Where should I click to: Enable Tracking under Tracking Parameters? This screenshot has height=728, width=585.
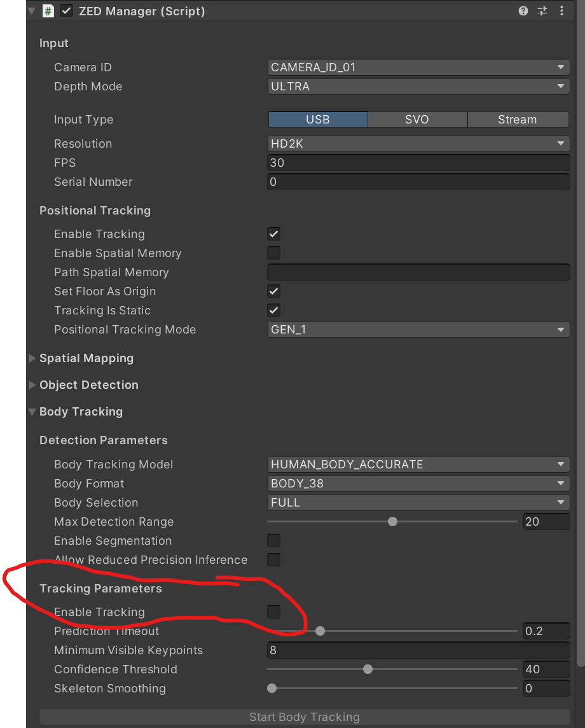point(273,612)
